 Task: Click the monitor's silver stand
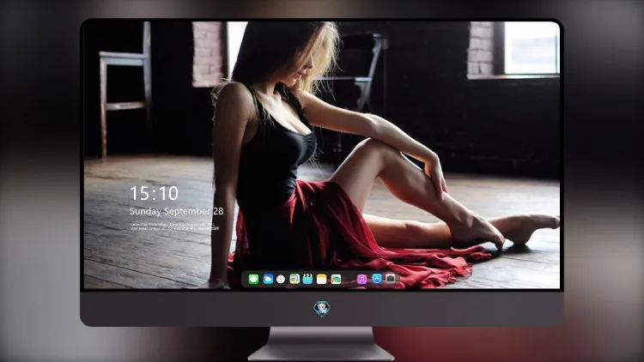(x=321, y=343)
